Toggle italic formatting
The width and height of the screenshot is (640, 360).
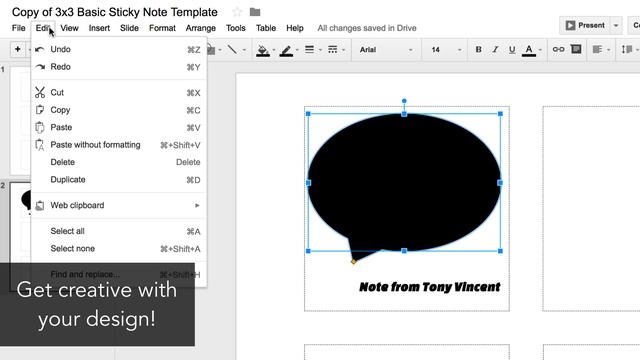point(495,50)
